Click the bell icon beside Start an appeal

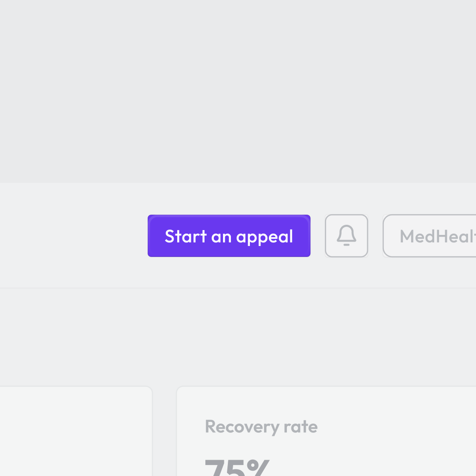346,235
